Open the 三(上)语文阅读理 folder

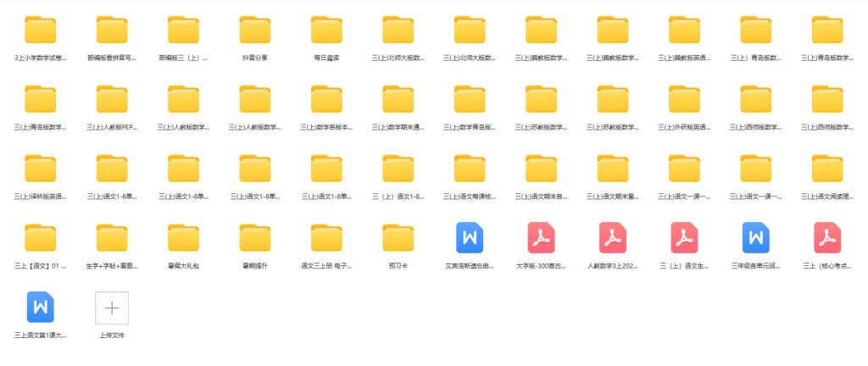(826, 169)
